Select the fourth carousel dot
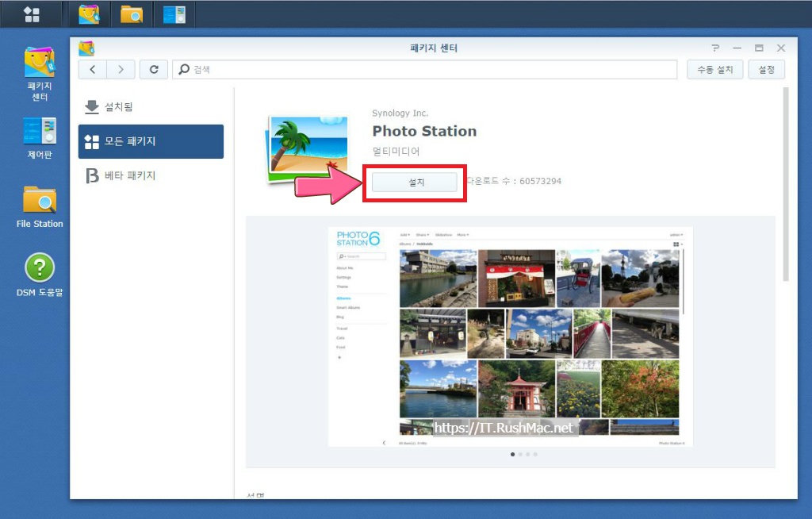The width and height of the screenshot is (812, 519). tap(535, 454)
